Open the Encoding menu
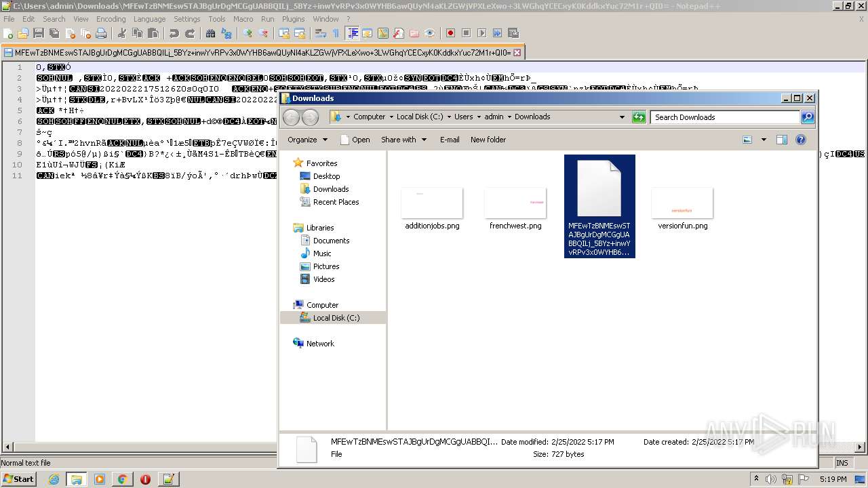This screenshot has height=488, width=868. click(x=111, y=19)
